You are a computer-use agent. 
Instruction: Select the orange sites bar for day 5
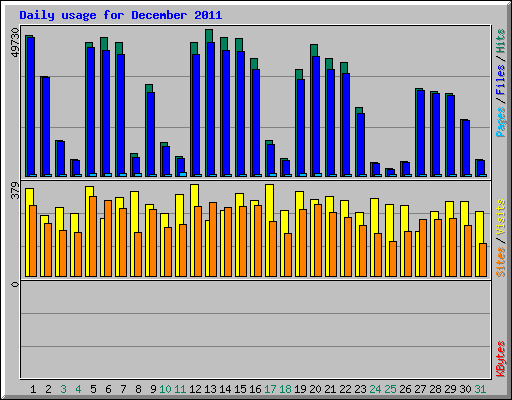93,236
